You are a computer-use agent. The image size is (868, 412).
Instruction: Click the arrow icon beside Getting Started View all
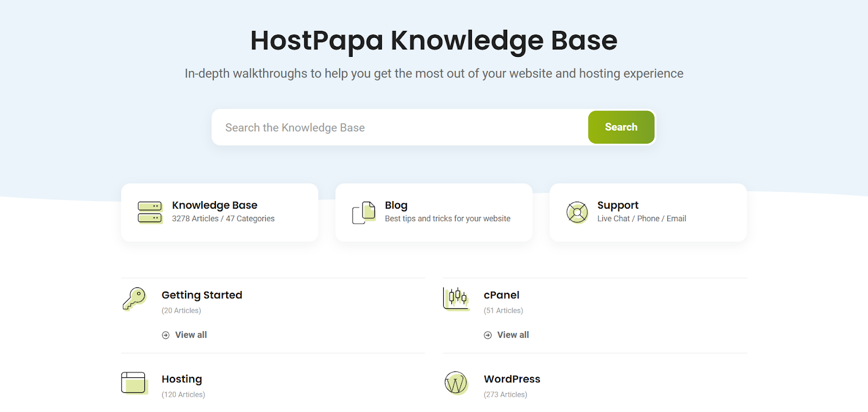(165, 335)
